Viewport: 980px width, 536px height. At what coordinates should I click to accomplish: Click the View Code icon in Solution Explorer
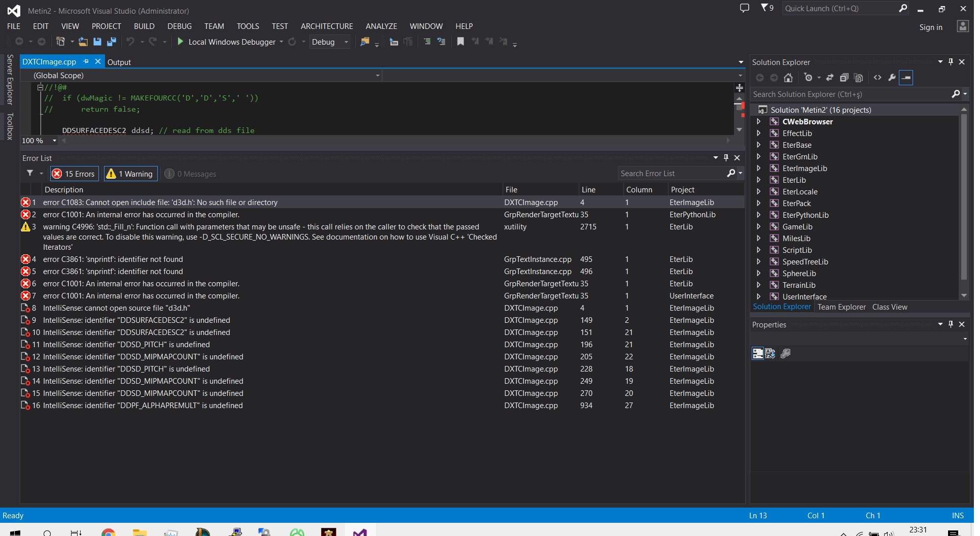[878, 78]
